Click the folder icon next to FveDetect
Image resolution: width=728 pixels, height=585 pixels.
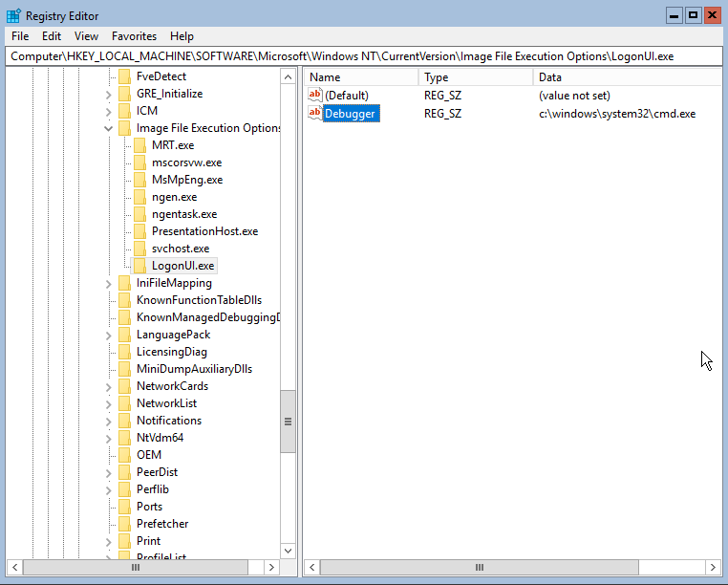pos(124,76)
